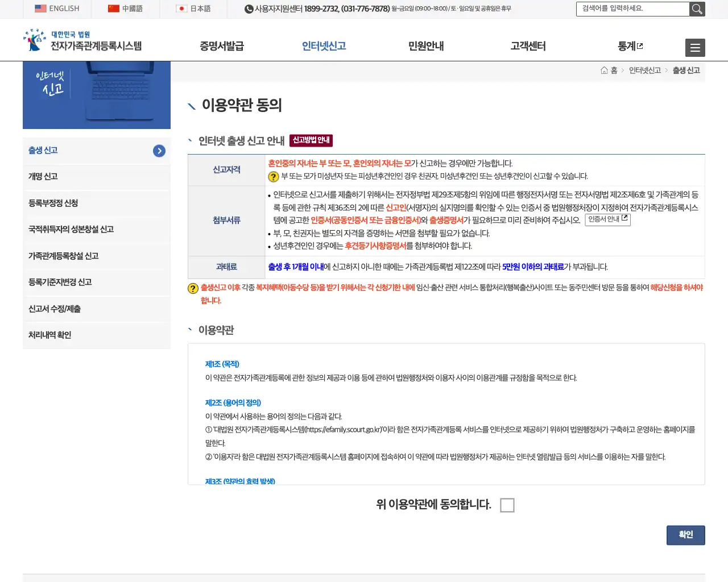Select 민원안내 from the top navigation
Viewport: 728px width, 582px height.
pyautogui.click(x=425, y=47)
